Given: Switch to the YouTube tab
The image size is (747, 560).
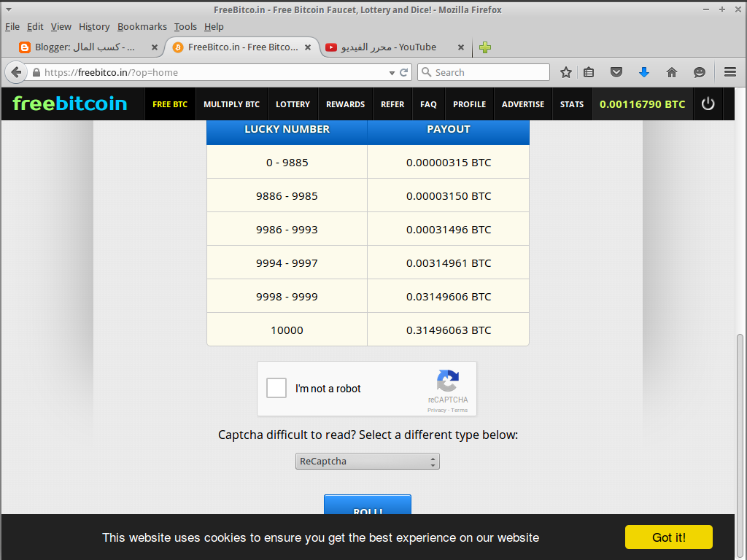Looking at the screenshot, I should pyautogui.click(x=393, y=47).
